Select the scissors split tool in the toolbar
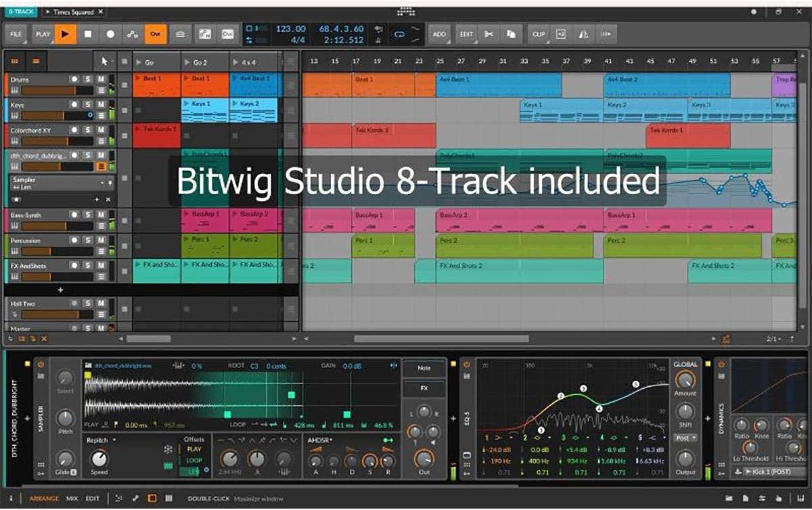 489,34
